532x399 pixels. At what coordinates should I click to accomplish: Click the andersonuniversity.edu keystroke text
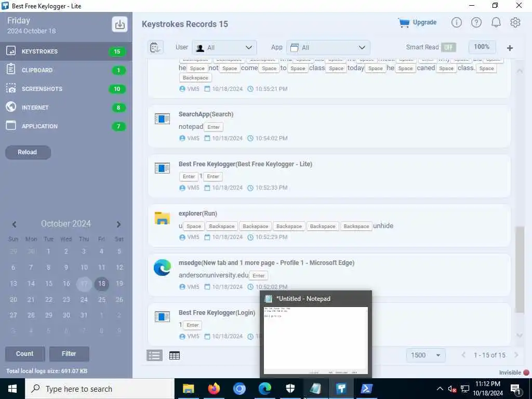(214, 275)
